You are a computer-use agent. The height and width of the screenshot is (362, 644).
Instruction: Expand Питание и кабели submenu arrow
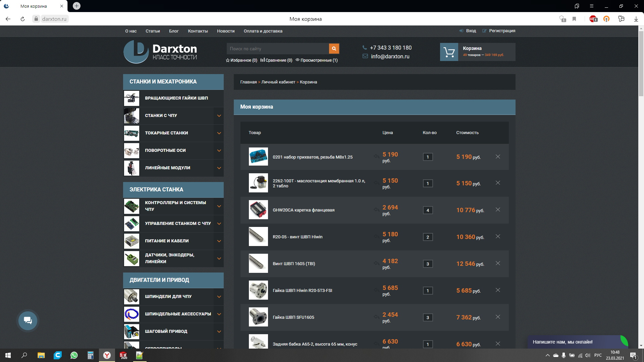[x=219, y=241]
